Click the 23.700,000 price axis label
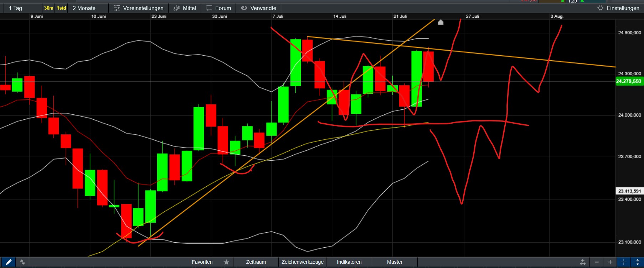Image resolution: width=644 pixels, height=268 pixels. pyautogui.click(x=629, y=156)
